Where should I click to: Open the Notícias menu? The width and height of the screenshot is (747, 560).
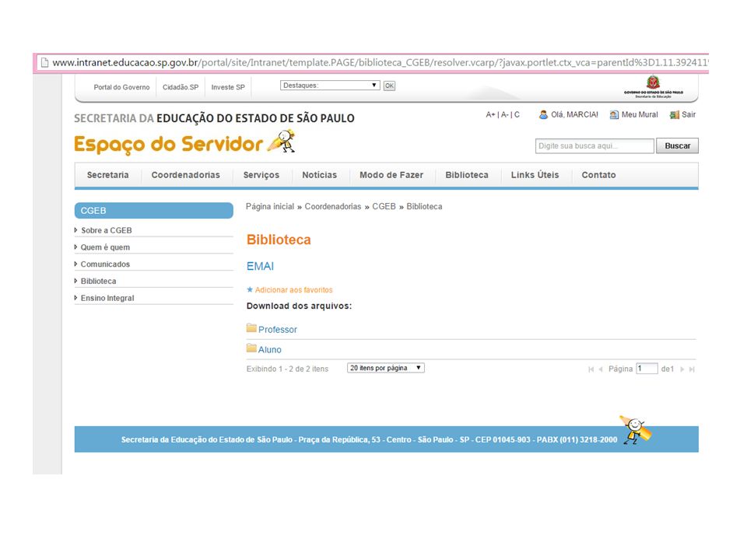tap(319, 175)
